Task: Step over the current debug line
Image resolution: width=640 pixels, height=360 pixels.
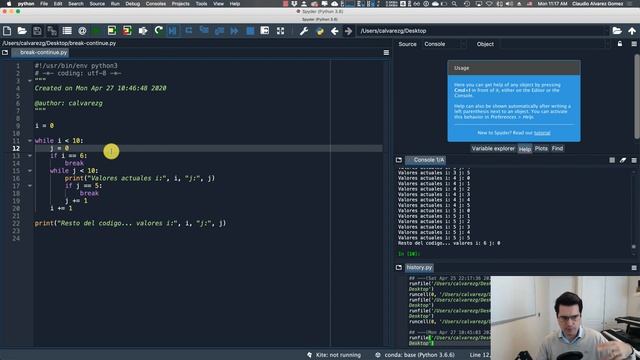Action: (x=189, y=31)
